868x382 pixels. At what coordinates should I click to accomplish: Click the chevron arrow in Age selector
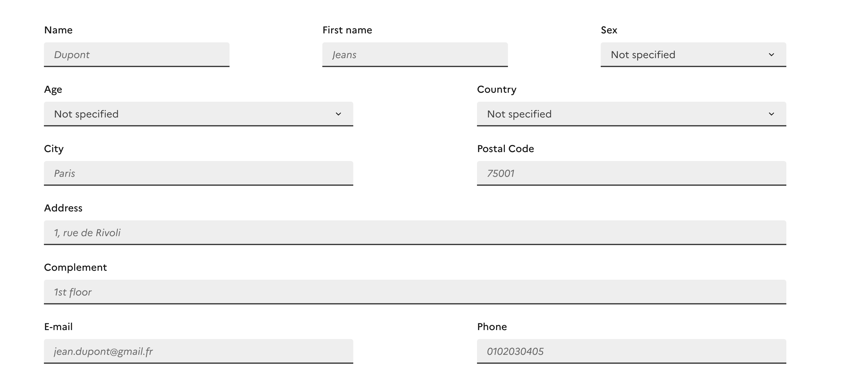338,114
